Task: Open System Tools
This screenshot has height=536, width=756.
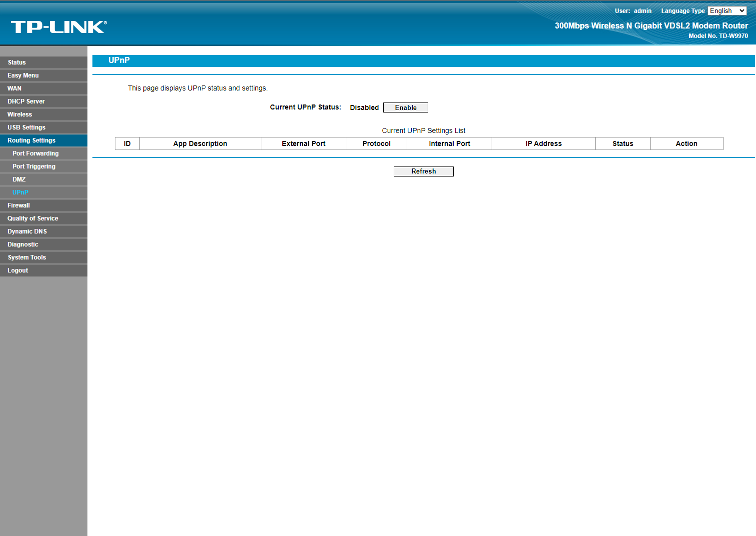Action: coord(26,257)
